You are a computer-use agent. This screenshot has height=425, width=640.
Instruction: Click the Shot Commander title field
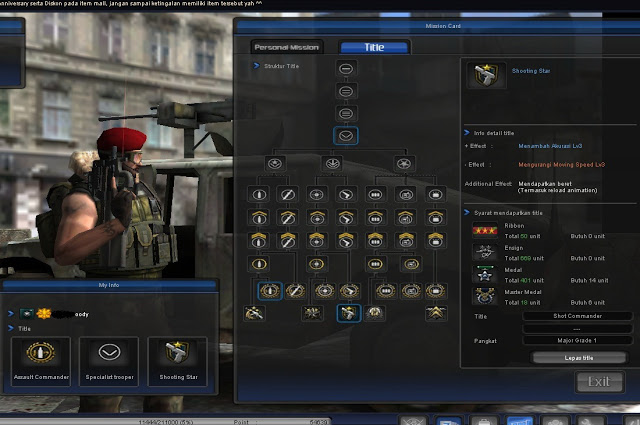[578, 316]
